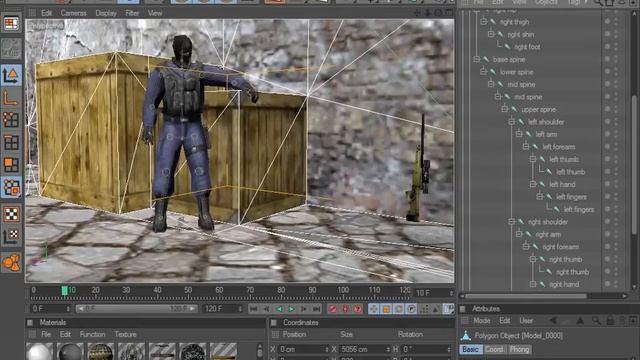Select the checkered Texture tool icon
The width and height of the screenshot is (640, 360).
[x=11, y=214]
